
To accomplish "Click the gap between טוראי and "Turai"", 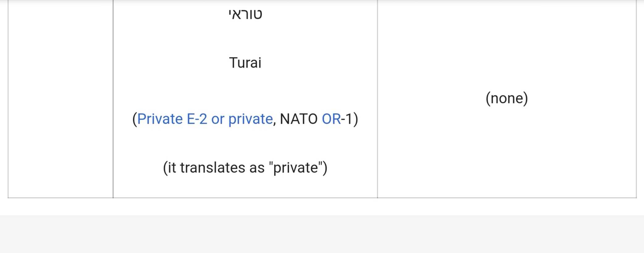I will 245,39.
